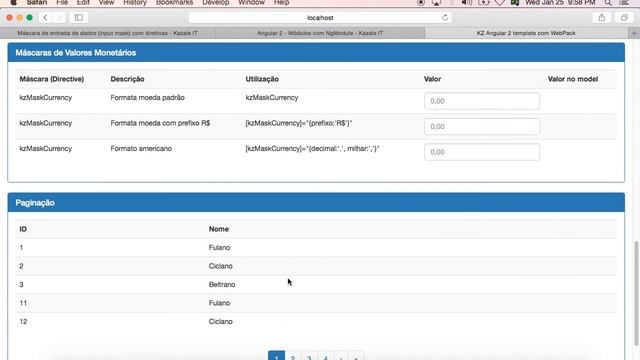Screen dimensions: 640x360
Task: Click Fulano in row ID 11
Action: click(x=219, y=303)
